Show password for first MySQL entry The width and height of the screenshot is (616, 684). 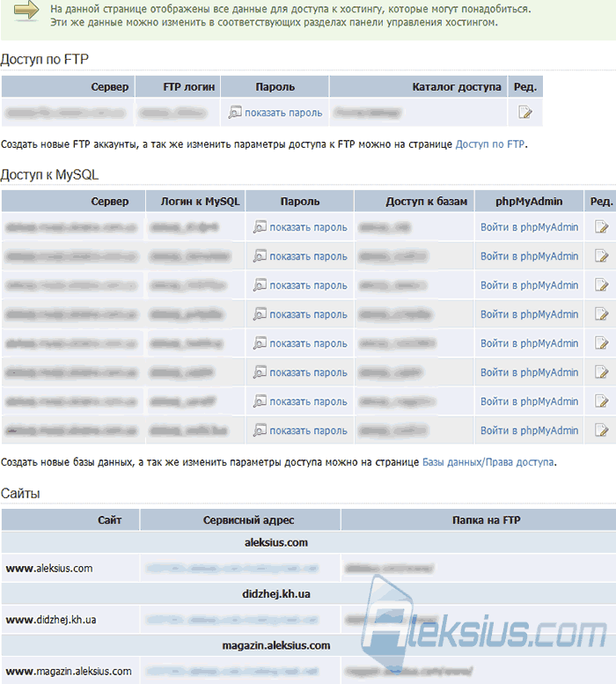click(x=308, y=227)
